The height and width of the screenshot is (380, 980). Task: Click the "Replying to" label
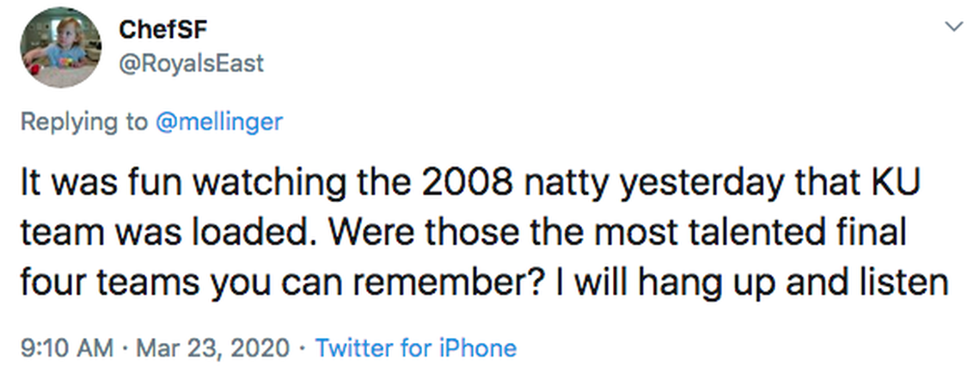coord(83,121)
